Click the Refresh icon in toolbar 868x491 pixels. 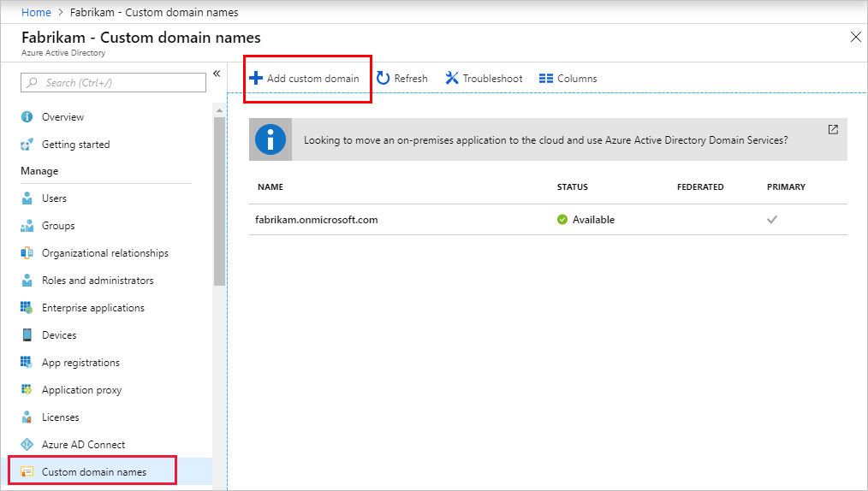point(383,79)
